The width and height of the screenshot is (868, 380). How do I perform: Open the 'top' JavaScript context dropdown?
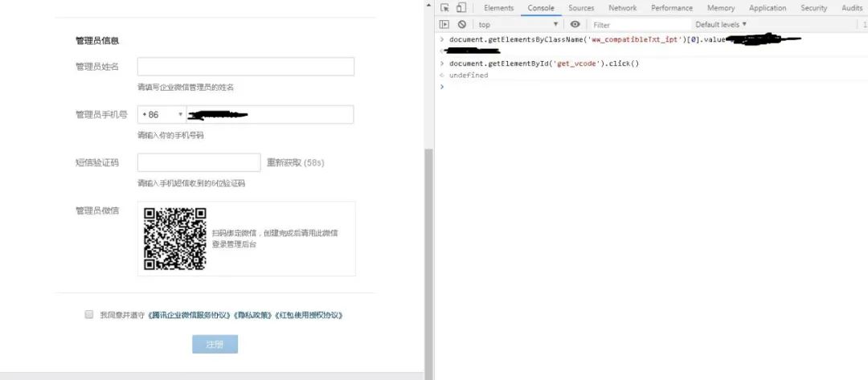[518, 24]
